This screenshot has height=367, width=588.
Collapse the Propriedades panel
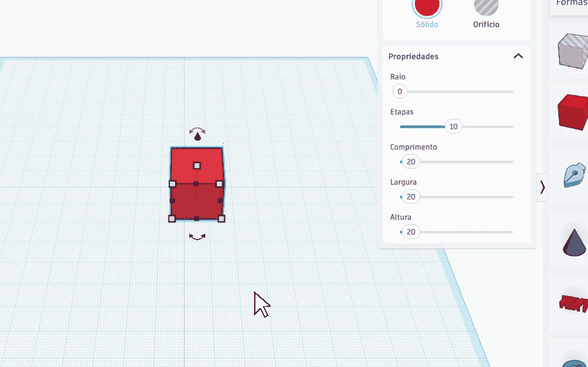point(518,56)
